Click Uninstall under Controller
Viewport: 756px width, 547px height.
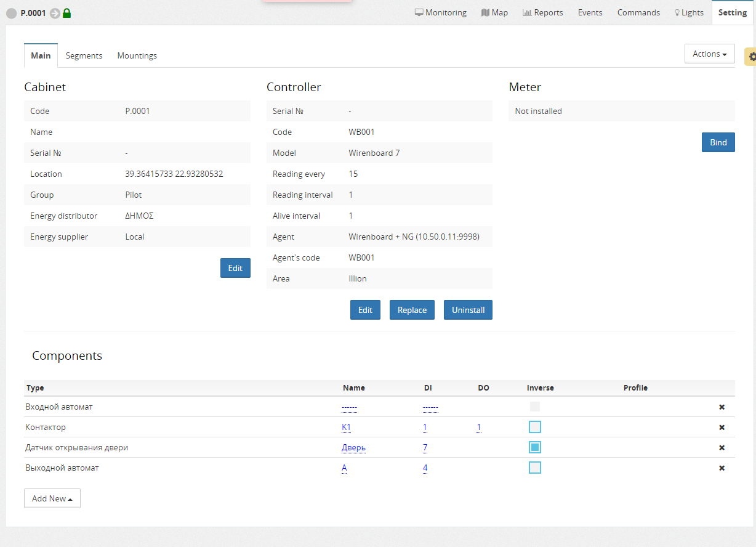point(468,310)
